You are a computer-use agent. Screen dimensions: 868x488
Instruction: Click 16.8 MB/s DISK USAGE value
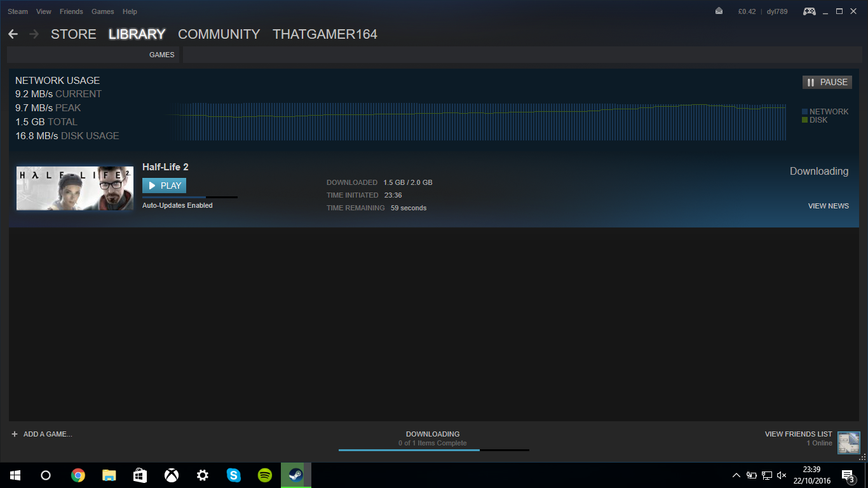[x=67, y=136]
